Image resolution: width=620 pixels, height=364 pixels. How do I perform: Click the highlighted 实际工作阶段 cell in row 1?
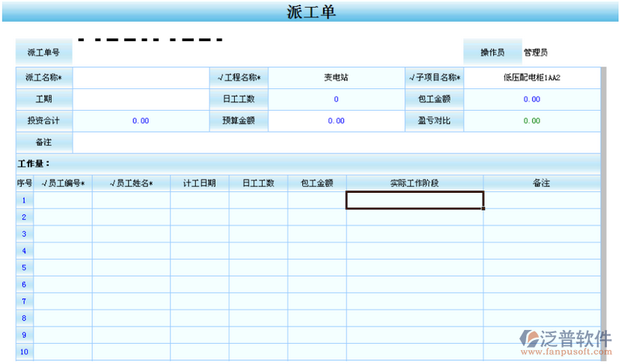point(415,201)
